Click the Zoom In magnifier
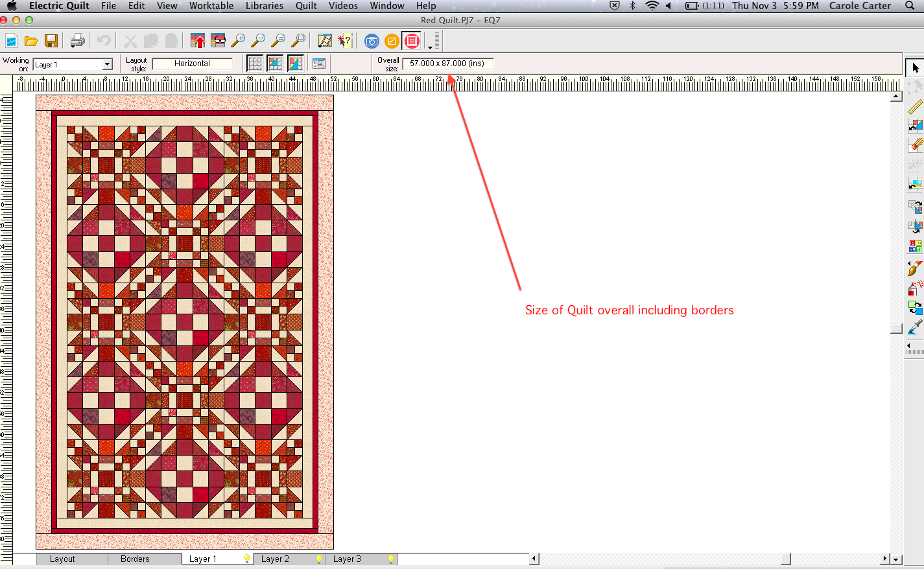The image size is (924, 569). pos(238,41)
